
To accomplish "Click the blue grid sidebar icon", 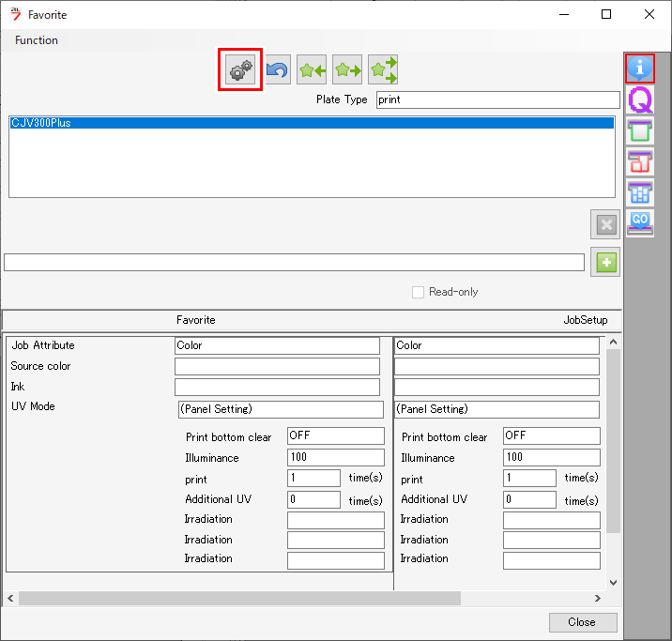I will pyautogui.click(x=640, y=192).
